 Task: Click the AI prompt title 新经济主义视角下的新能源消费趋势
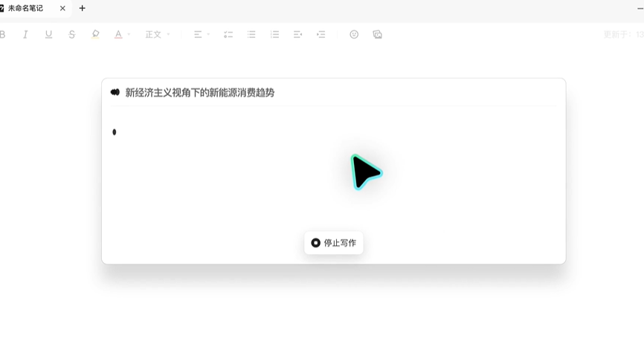coord(199,93)
